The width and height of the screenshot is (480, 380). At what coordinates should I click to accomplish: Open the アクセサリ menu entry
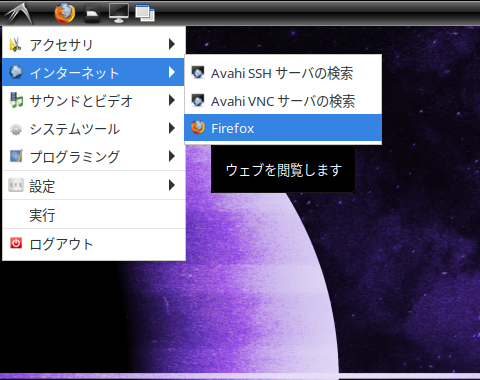pyautogui.click(x=94, y=44)
